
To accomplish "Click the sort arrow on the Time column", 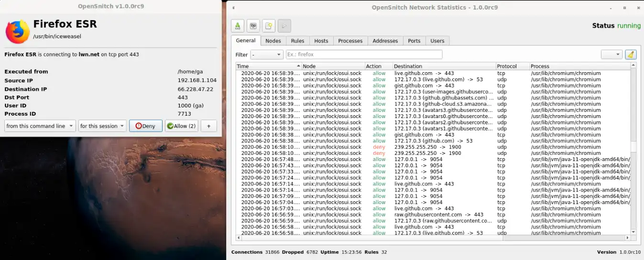I will pyautogui.click(x=298, y=66).
